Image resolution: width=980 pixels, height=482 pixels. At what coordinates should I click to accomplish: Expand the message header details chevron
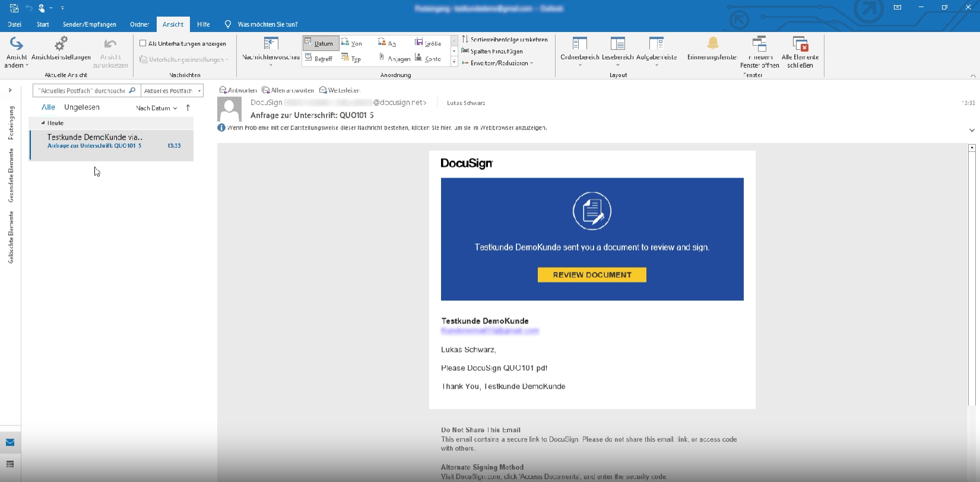coord(972,130)
